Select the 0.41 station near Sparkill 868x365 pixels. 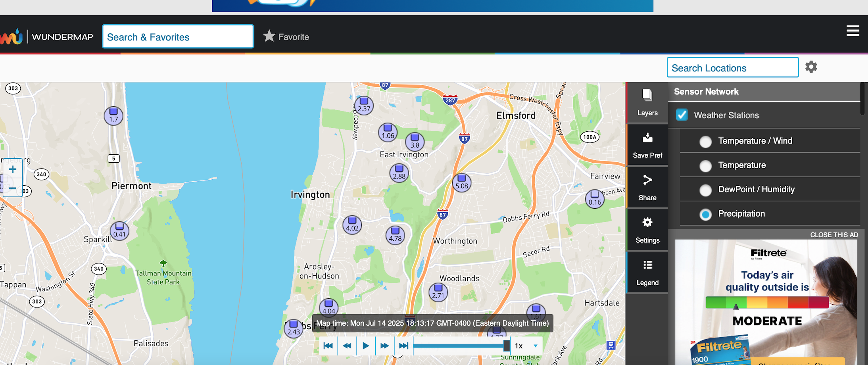click(119, 231)
